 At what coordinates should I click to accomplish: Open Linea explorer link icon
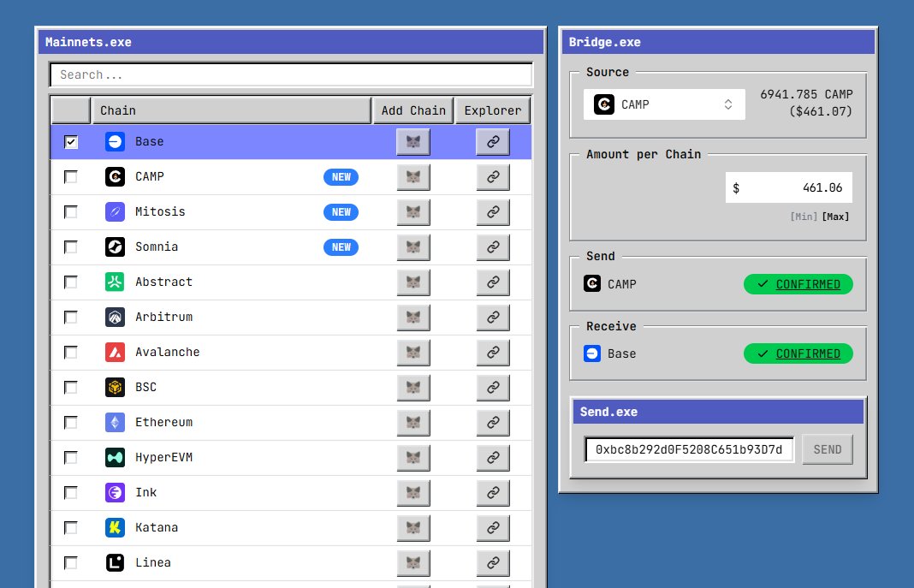pos(493,563)
